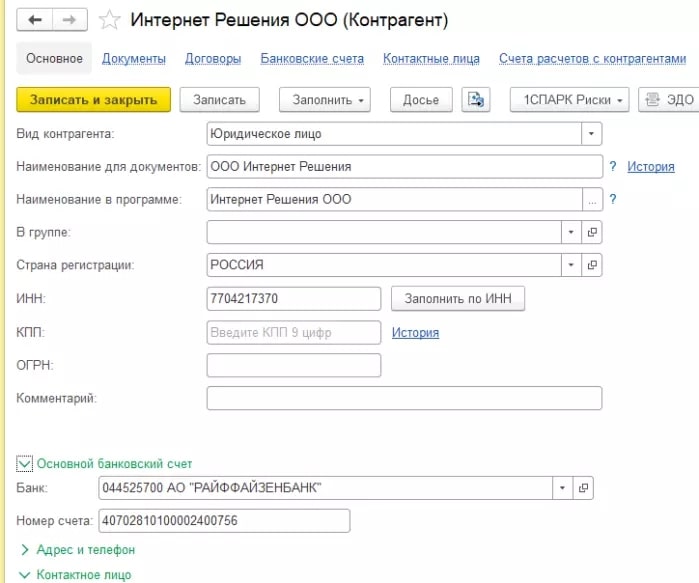
Task: Switch to Банковские счета tab
Action: pyautogui.click(x=312, y=58)
